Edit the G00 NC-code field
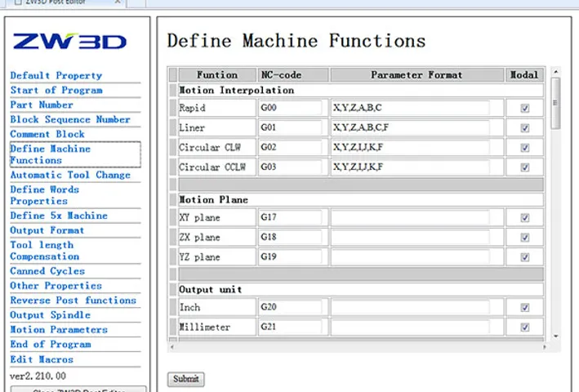The height and width of the screenshot is (392, 579). 290,108
